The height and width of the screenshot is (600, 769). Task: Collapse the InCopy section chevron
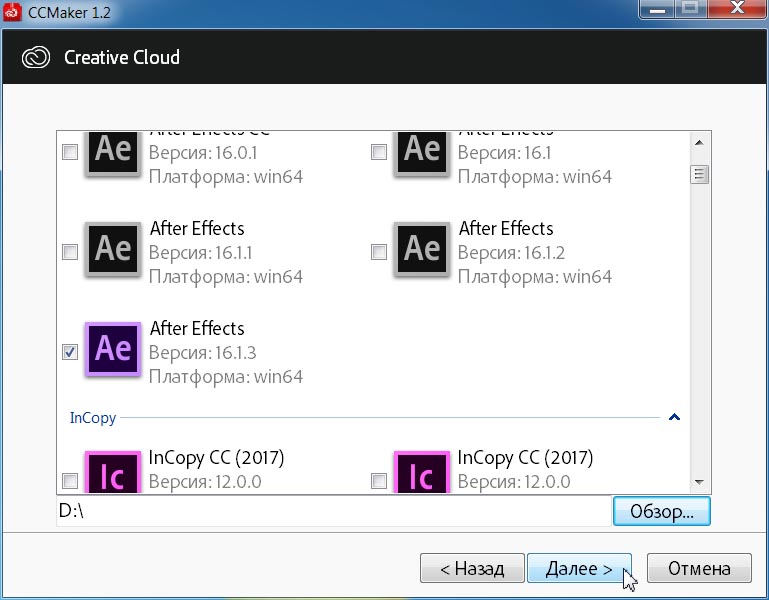tap(674, 417)
